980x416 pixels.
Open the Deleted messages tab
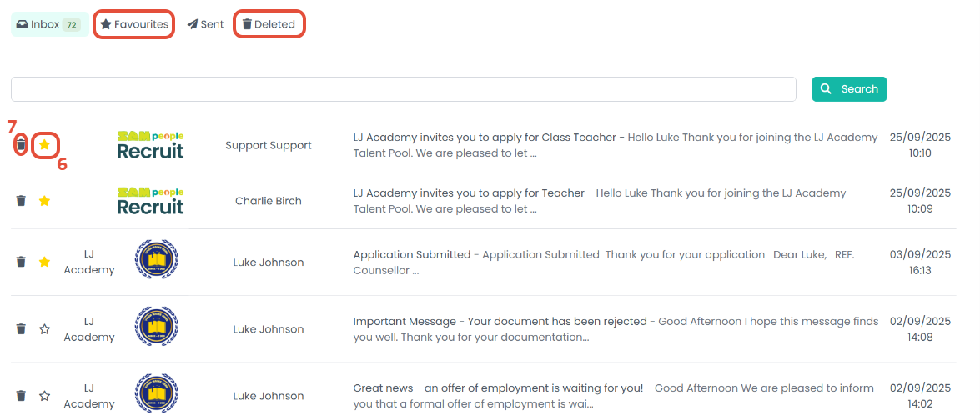tap(269, 24)
